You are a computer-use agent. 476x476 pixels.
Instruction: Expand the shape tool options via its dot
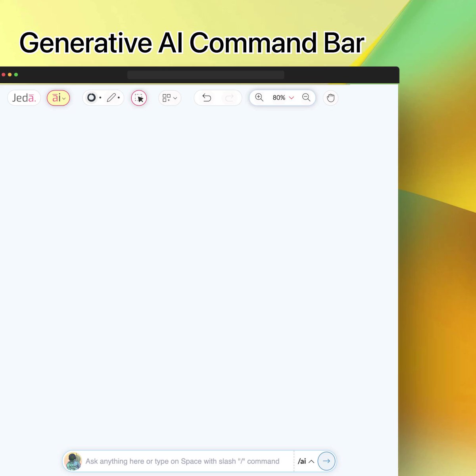point(100,98)
